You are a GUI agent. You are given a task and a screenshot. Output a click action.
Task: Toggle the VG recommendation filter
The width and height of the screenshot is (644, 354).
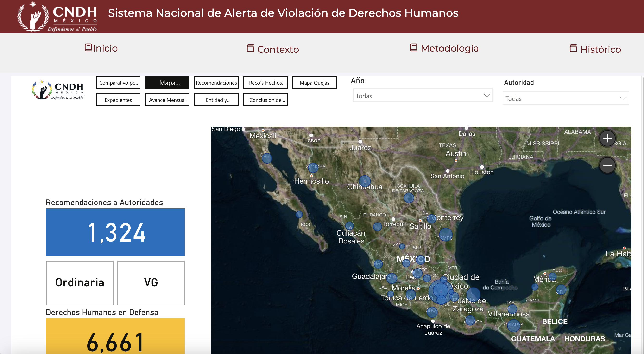[151, 283]
